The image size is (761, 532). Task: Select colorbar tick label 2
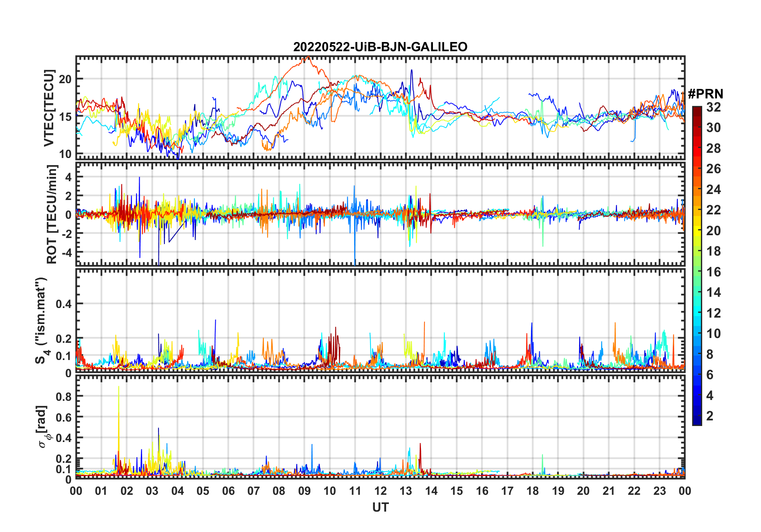pos(710,416)
